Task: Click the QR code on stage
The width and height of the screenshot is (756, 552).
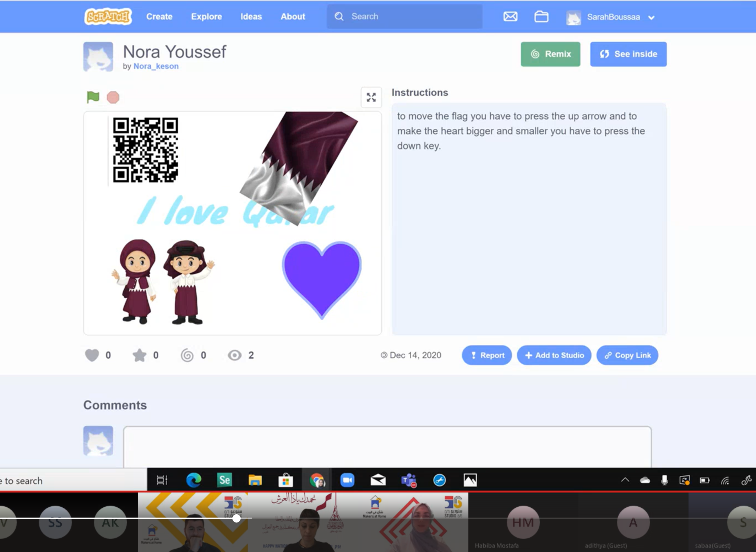Action: point(145,150)
